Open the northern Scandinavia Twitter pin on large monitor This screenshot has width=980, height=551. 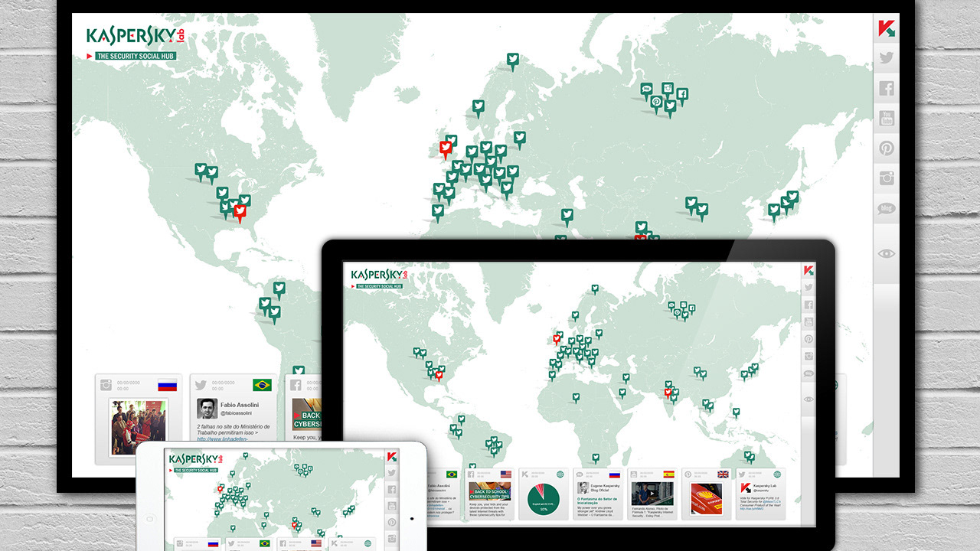tap(512, 60)
